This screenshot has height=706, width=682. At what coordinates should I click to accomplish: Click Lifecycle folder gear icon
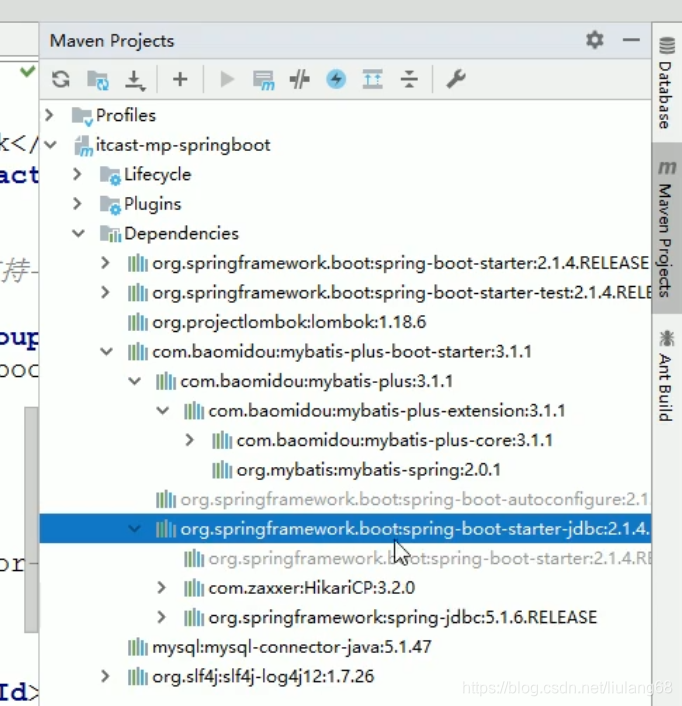click(x=110, y=176)
